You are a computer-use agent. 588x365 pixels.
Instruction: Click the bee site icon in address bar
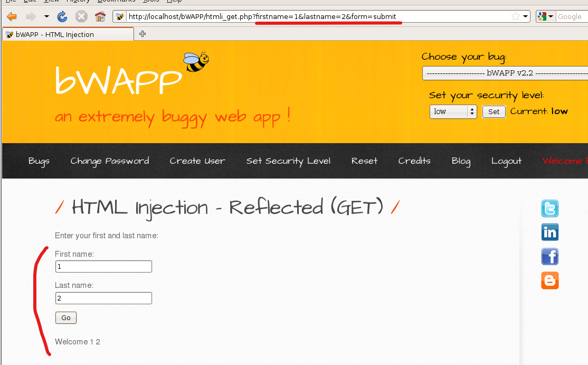tap(120, 16)
